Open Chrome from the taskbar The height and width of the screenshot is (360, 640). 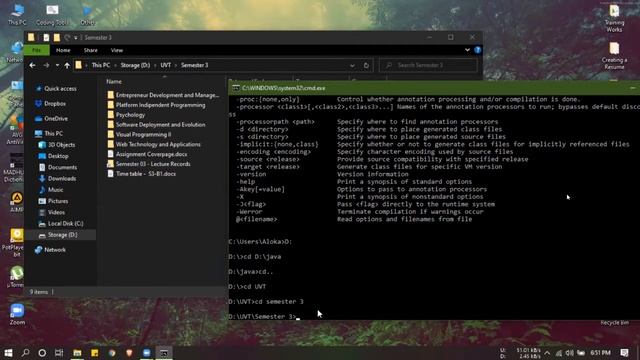(x=112, y=353)
